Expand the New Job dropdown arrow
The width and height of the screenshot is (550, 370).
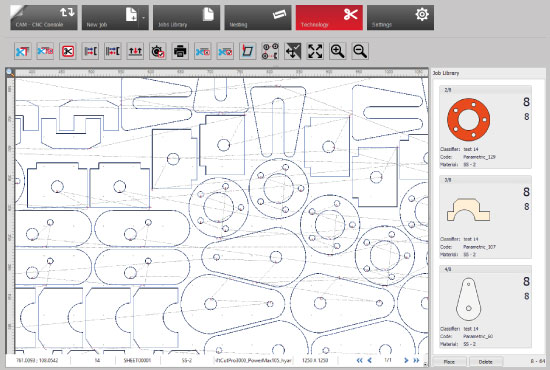tap(144, 18)
